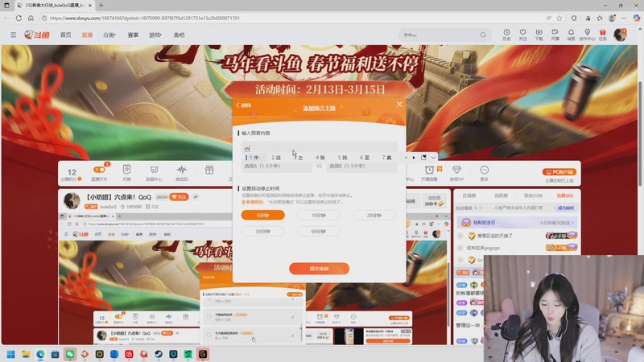Click the 成为钻粉 button
The image size is (644, 362).
pos(566,208)
